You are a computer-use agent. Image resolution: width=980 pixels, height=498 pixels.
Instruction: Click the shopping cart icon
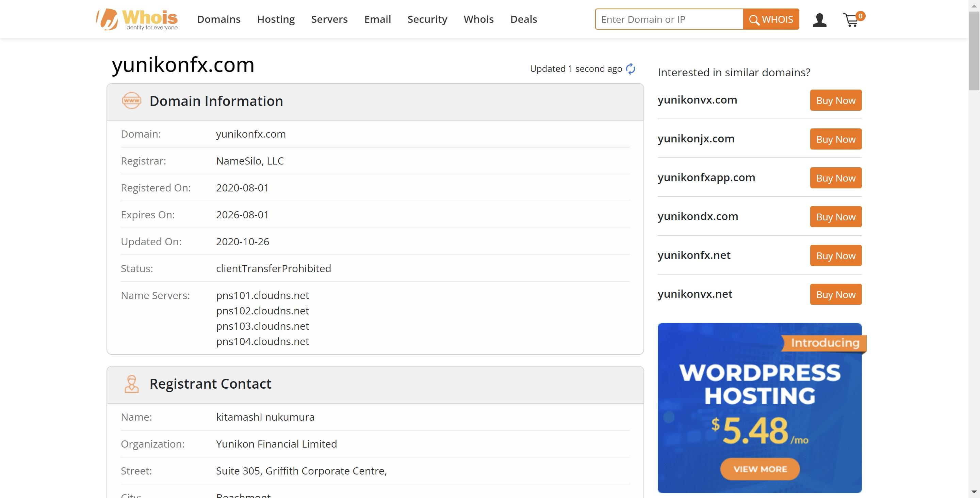pos(851,19)
